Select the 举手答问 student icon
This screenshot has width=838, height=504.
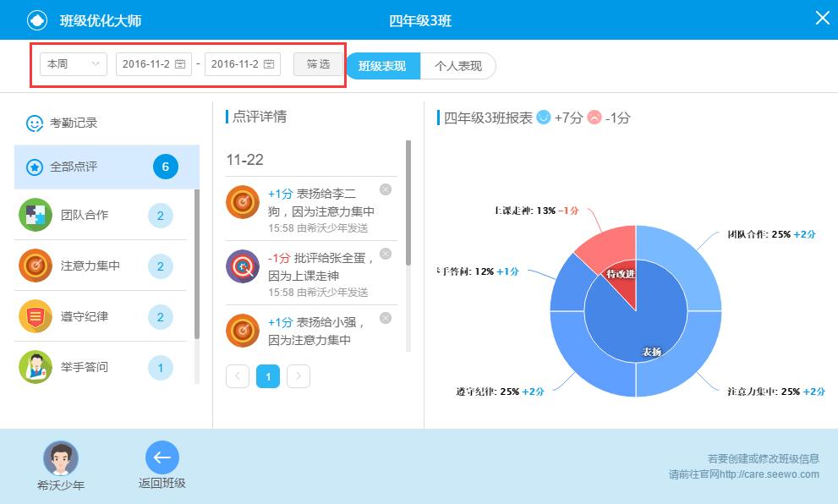click(36, 367)
